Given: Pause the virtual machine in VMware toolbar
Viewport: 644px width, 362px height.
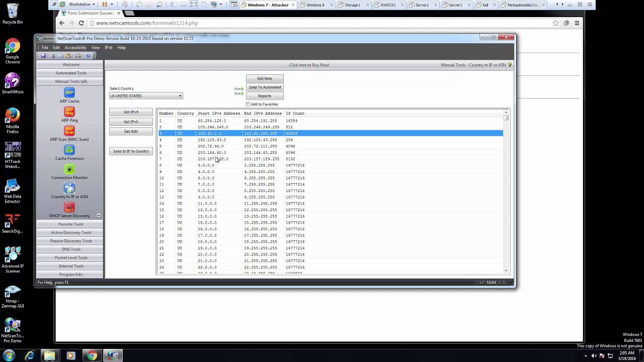Looking at the screenshot, I should [105, 5].
